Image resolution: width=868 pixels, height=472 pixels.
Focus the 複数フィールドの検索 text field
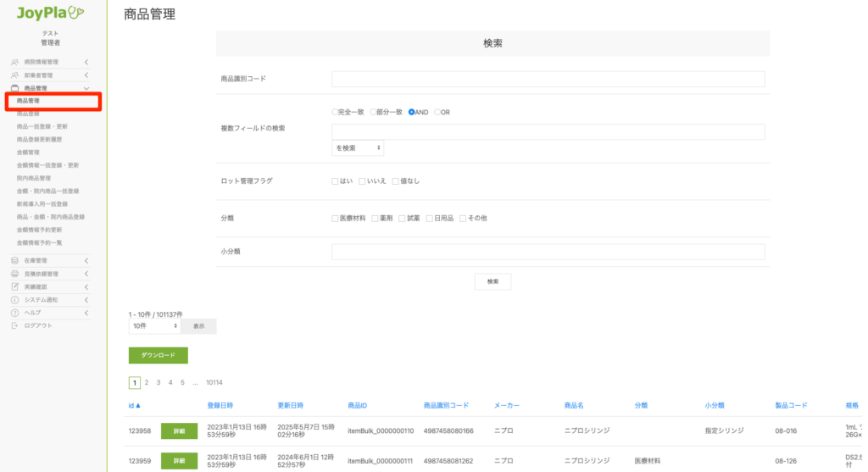coord(548,131)
